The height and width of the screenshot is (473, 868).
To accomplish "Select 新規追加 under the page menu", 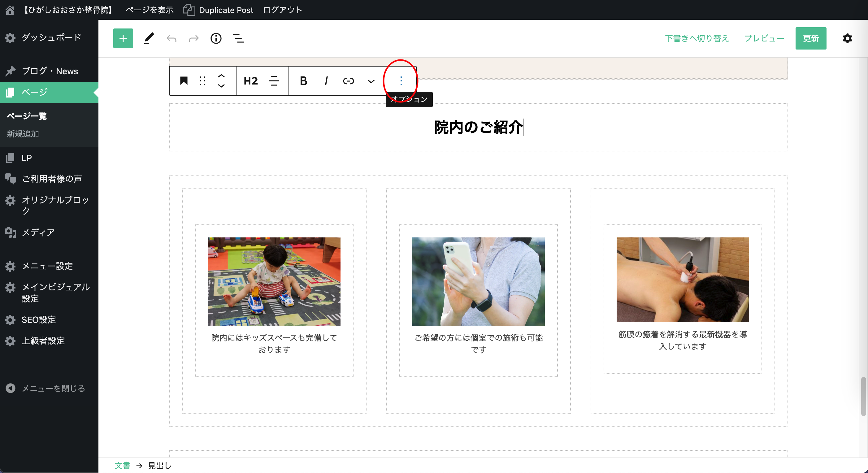I will [x=23, y=134].
